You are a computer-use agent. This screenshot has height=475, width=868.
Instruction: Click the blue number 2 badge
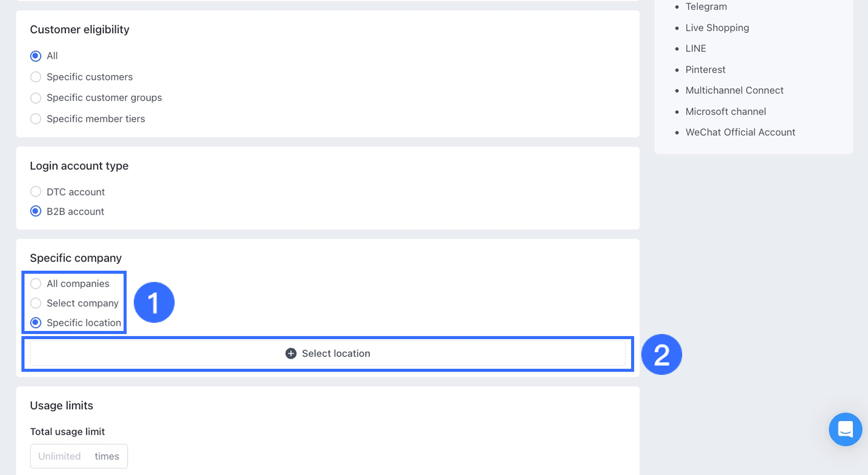click(661, 354)
